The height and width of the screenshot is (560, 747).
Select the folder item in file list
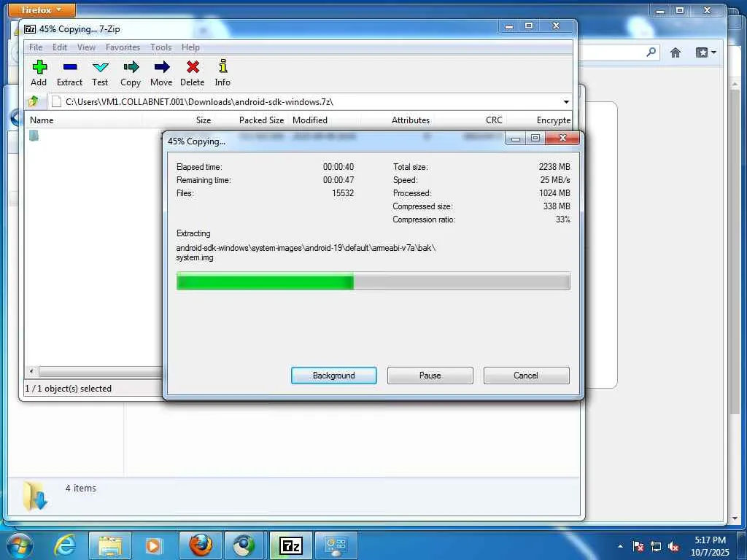click(x=34, y=136)
